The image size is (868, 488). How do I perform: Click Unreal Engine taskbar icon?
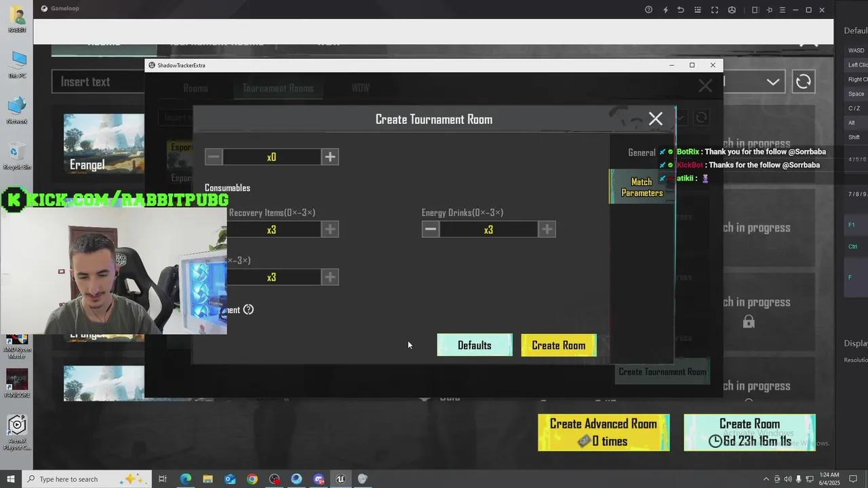[340, 479]
